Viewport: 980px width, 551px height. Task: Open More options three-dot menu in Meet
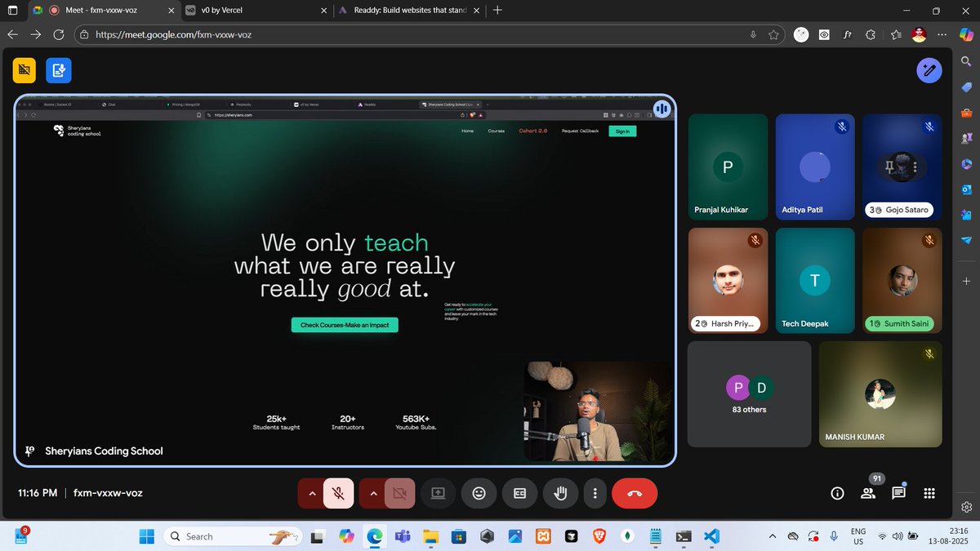[595, 493]
